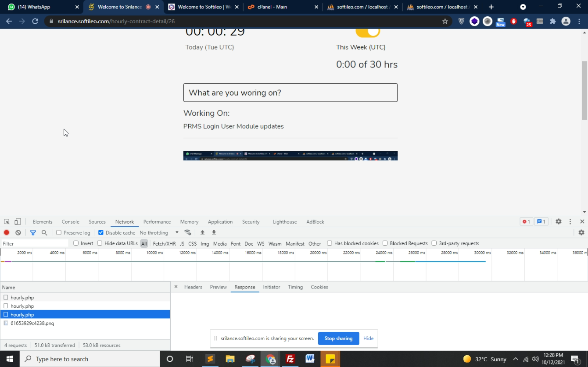Toggle the device toolbar icon
Viewport: 588px width, 367px height.
point(18,222)
